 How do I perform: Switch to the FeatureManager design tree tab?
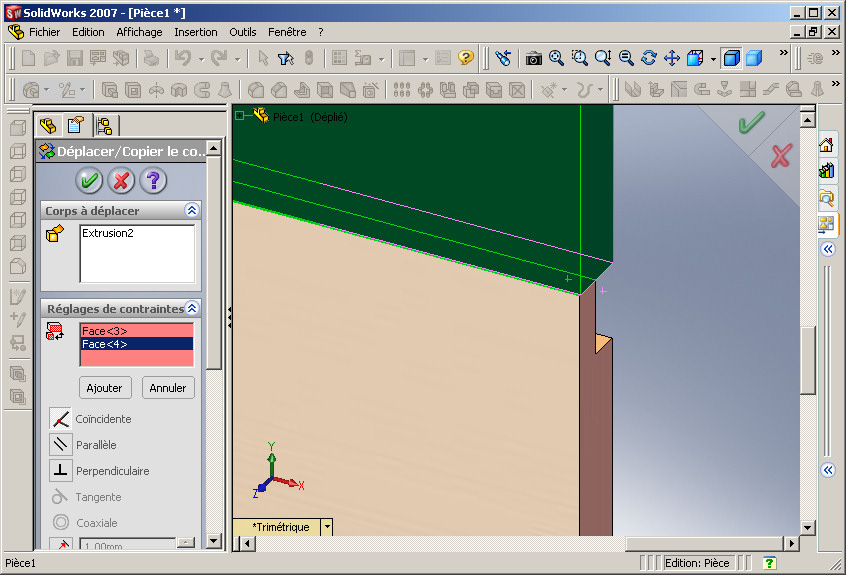[49, 126]
